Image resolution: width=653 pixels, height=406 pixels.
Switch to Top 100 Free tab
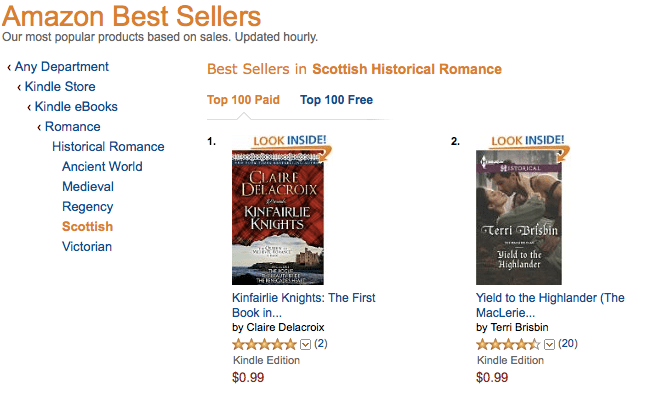[x=335, y=99]
